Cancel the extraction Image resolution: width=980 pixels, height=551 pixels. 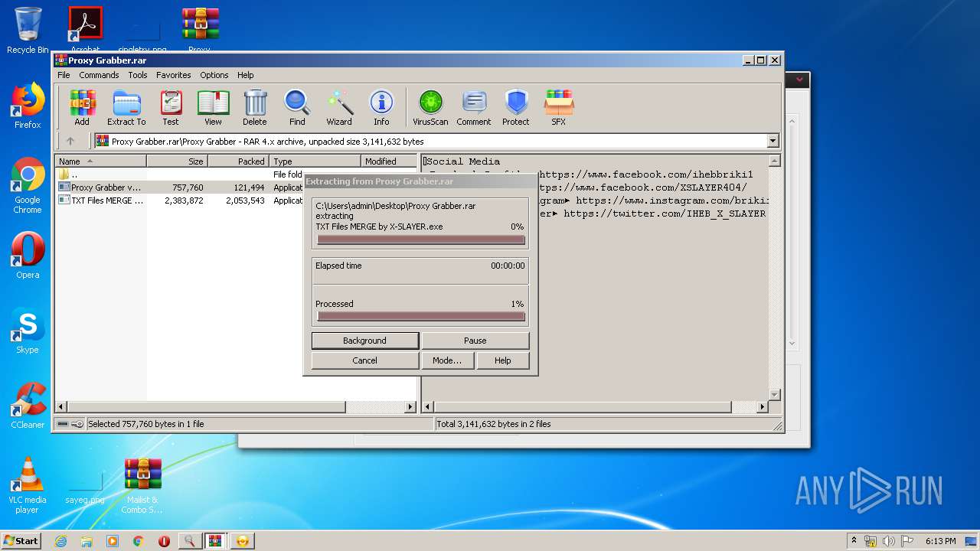click(x=365, y=360)
